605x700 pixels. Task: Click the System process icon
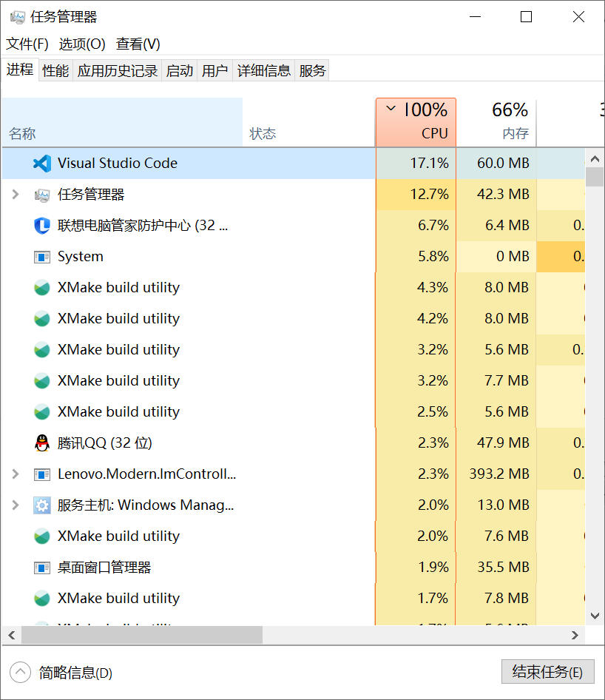(x=42, y=257)
